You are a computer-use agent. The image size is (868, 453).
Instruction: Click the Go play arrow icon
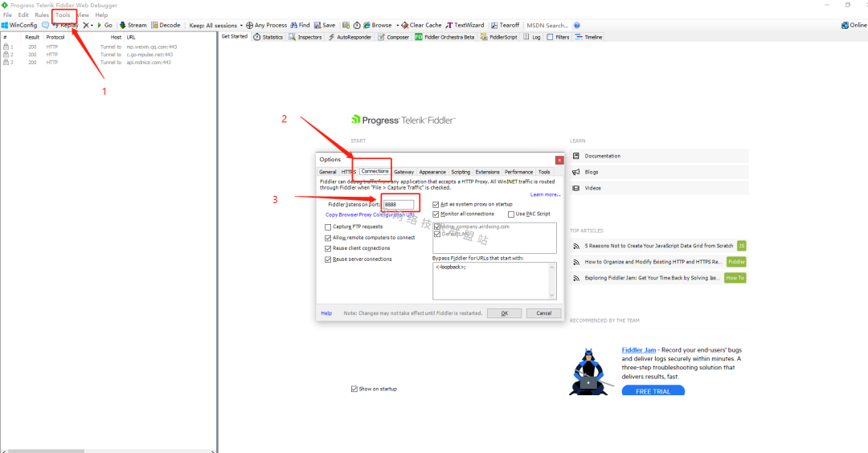[x=100, y=26]
